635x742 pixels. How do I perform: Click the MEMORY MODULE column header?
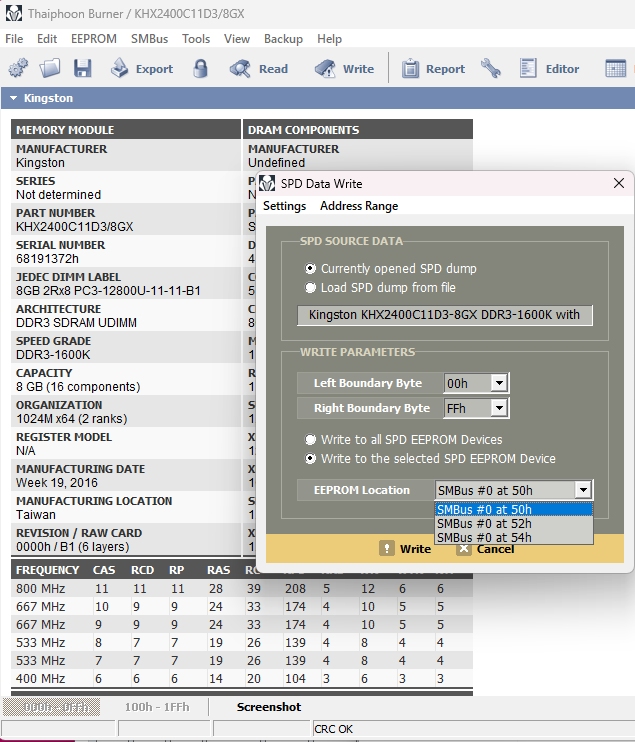coord(126,130)
